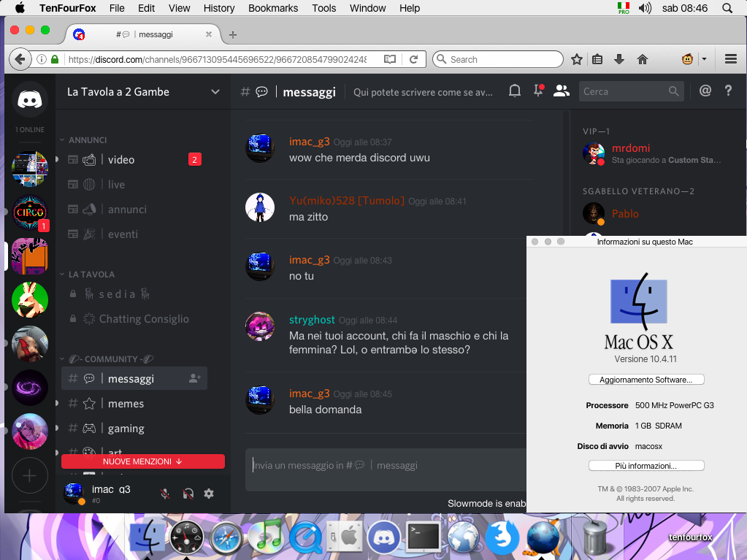
Task: Open the Chatting Consiglio locked channel
Action: point(134,318)
